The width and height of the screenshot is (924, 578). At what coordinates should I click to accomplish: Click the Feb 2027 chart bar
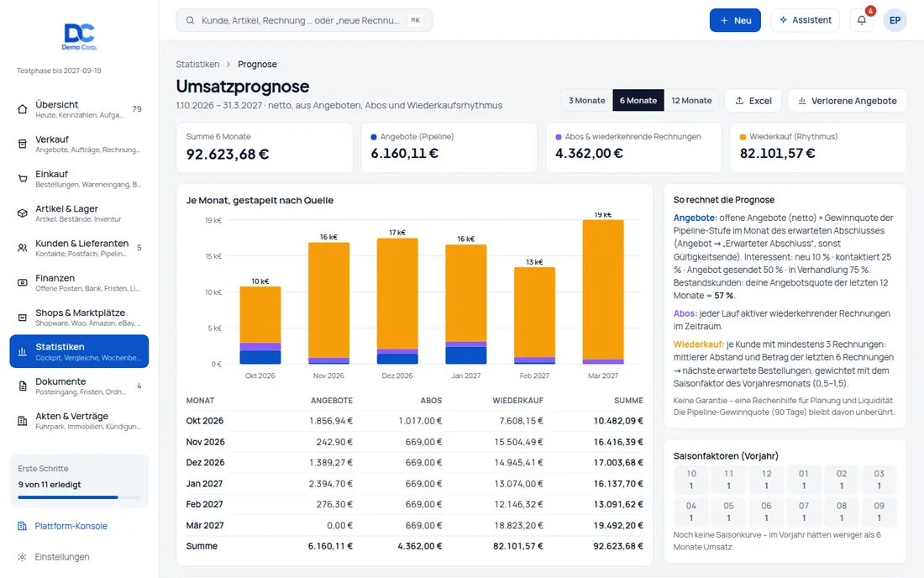pyautogui.click(x=534, y=316)
